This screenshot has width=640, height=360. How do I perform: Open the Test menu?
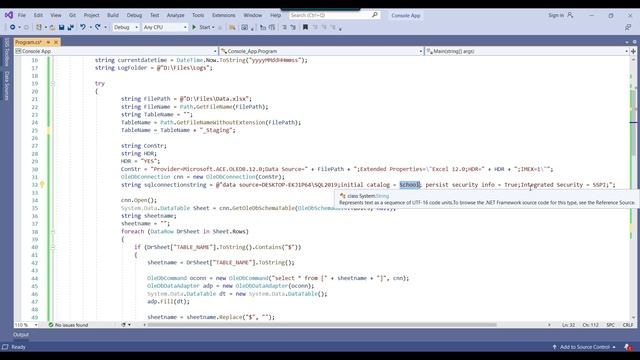155,15
